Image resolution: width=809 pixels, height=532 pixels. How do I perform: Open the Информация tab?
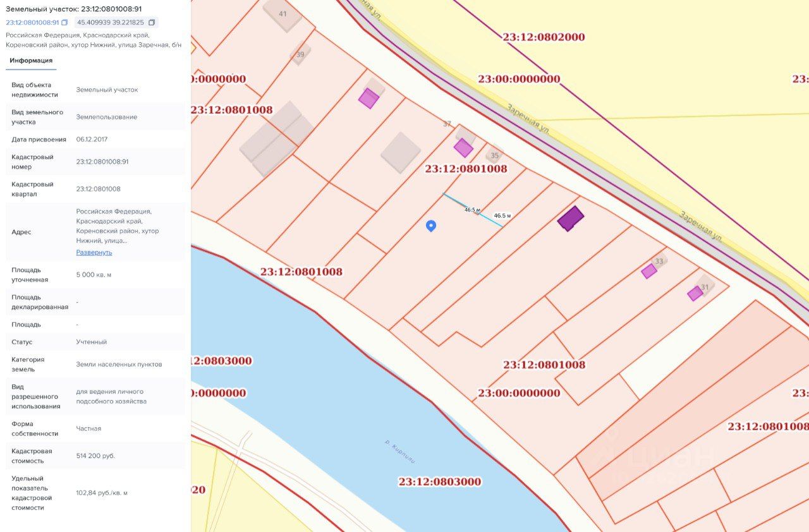[x=31, y=61]
